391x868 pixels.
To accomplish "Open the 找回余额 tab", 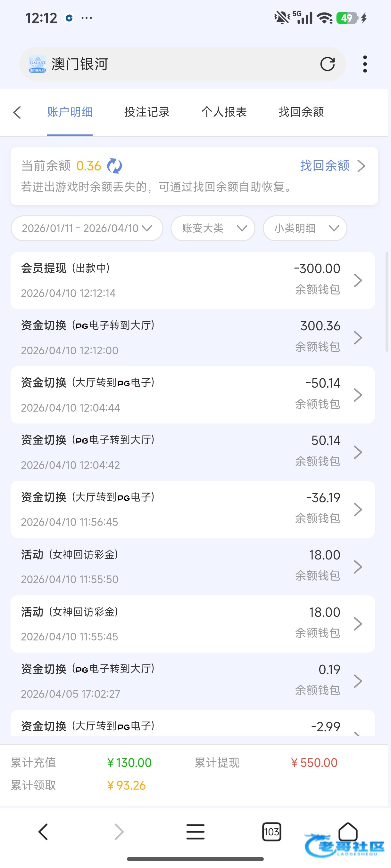I will pos(301,112).
